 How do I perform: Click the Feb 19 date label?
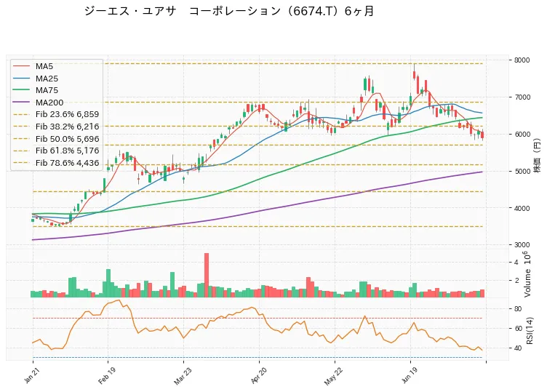[x=106, y=376]
